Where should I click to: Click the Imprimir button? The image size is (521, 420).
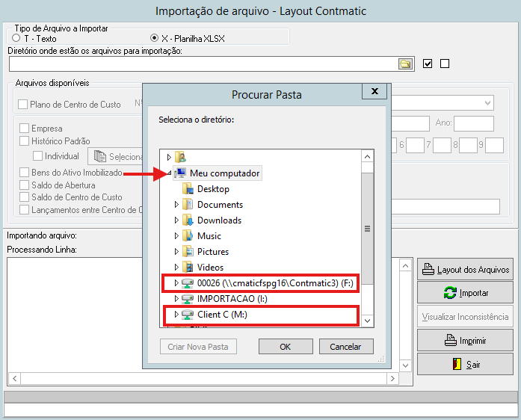(x=465, y=340)
